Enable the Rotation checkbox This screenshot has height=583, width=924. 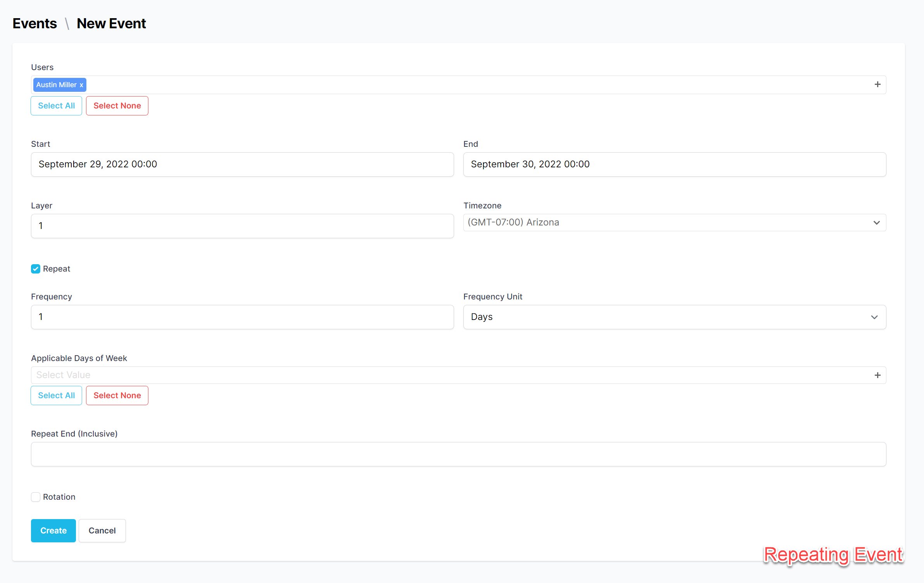pos(36,497)
